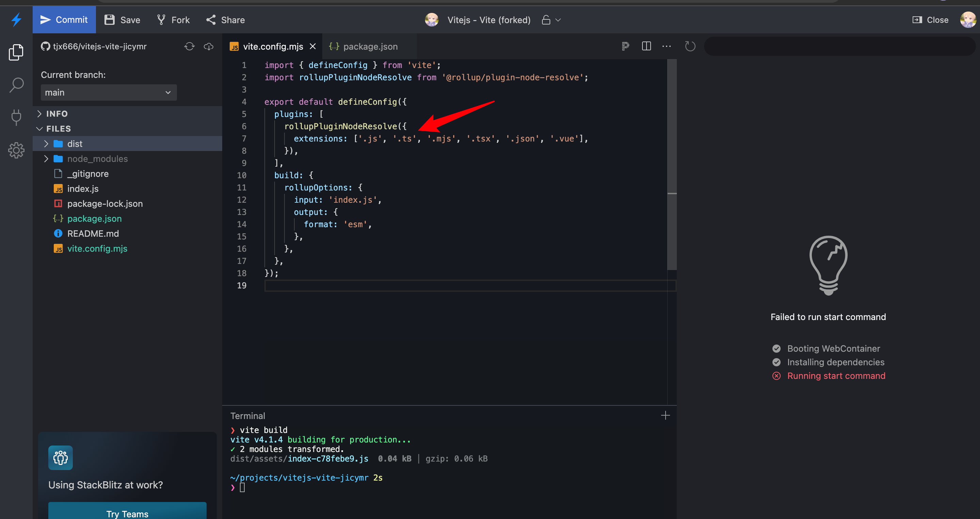Click the editor vertical scrollbar
The image size is (980, 519).
click(672, 164)
